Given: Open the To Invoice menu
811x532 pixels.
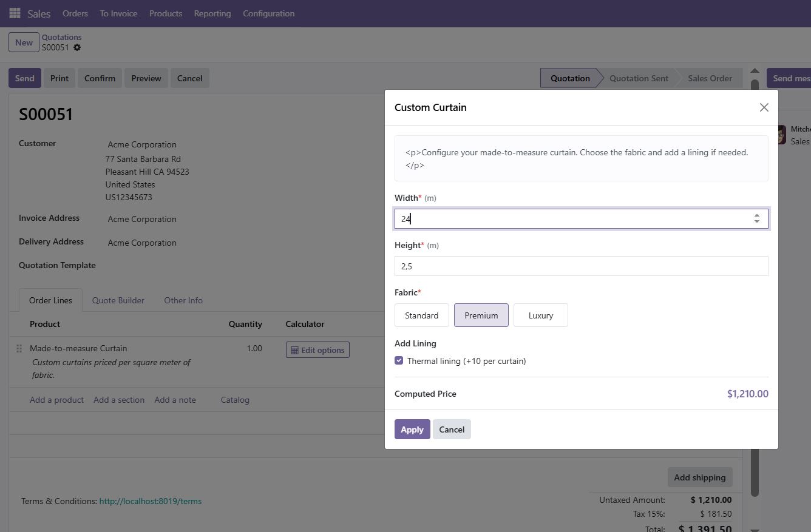Looking at the screenshot, I should (x=118, y=13).
